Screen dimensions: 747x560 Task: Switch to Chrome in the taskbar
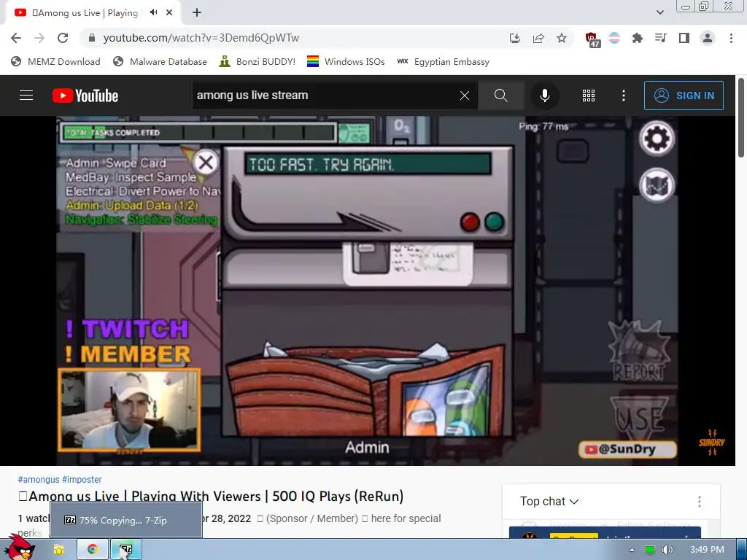(93, 550)
